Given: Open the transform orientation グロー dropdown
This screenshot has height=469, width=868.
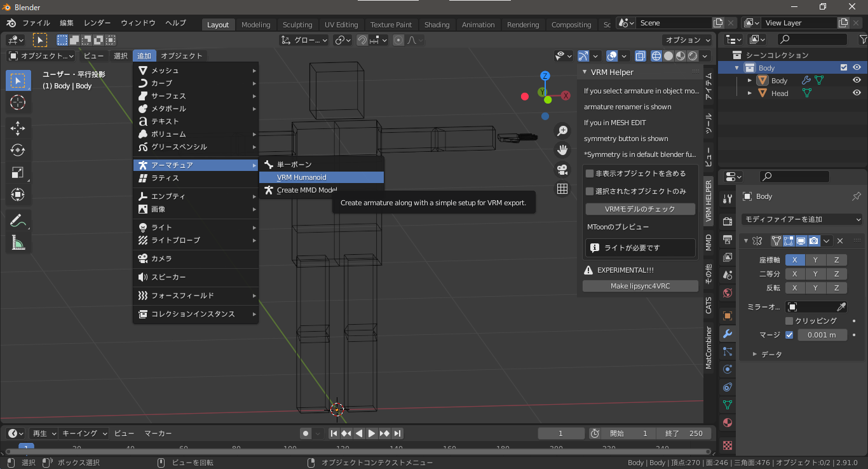Looking at the screenshot, I should 304,40.
